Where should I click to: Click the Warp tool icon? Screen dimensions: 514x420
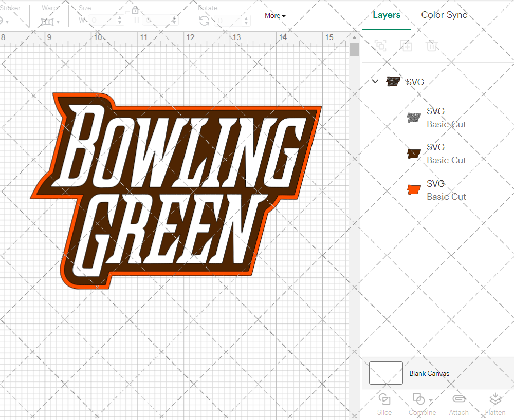(x=48, y=22)
